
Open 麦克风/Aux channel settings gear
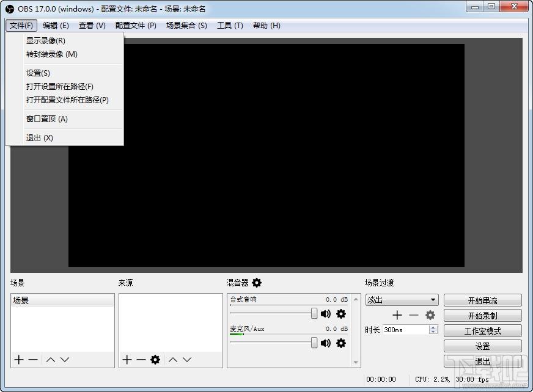tap(341, 343)
